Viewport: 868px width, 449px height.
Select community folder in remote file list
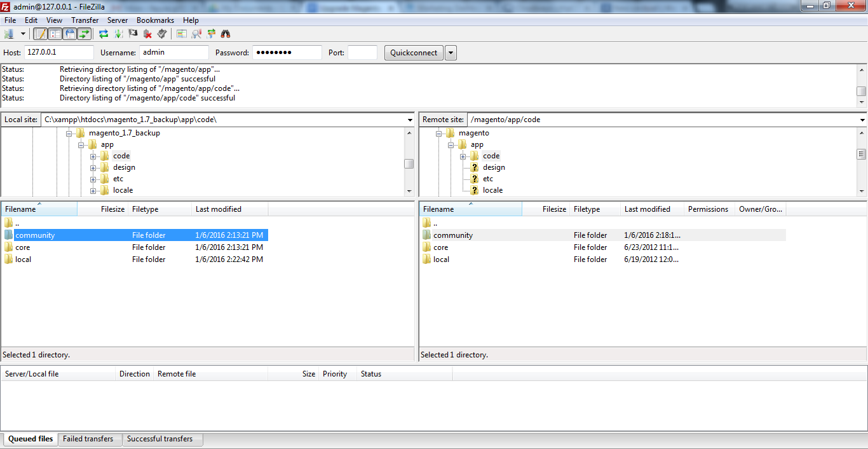(603, 235)
